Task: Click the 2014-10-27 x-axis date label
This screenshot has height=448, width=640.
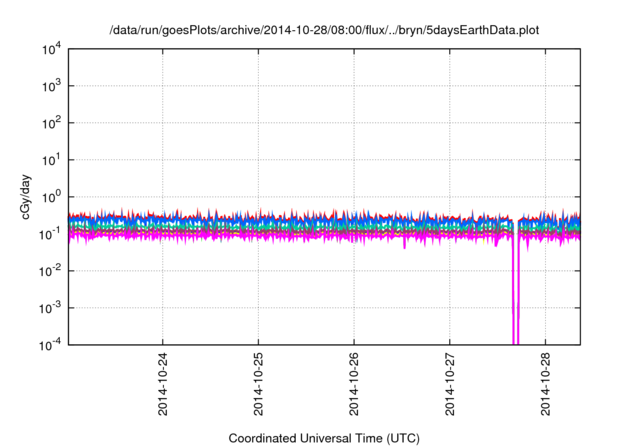Action: [450, 384]
